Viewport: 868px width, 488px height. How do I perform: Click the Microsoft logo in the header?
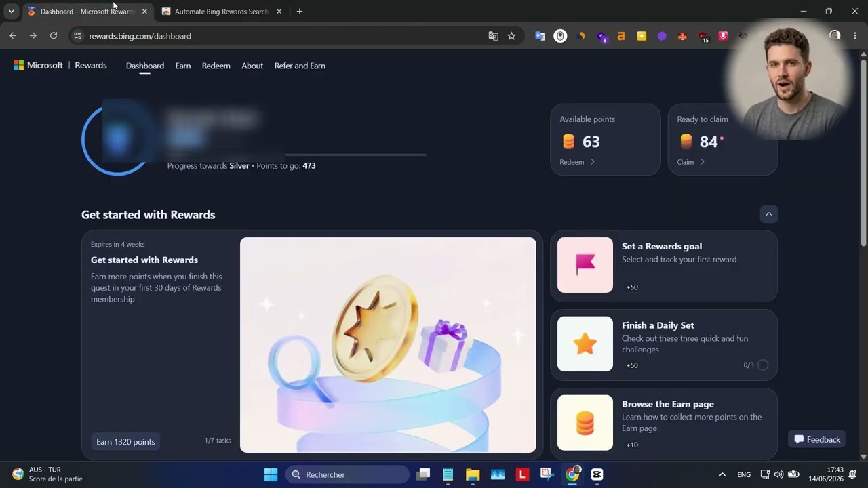point(38,66)
